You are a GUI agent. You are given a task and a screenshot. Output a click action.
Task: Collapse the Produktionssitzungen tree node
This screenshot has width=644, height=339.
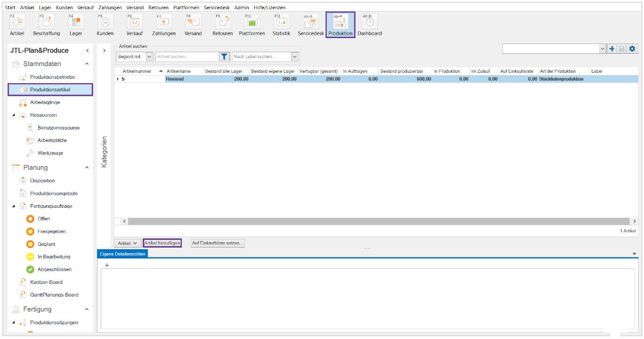click(x=14, y=323)
